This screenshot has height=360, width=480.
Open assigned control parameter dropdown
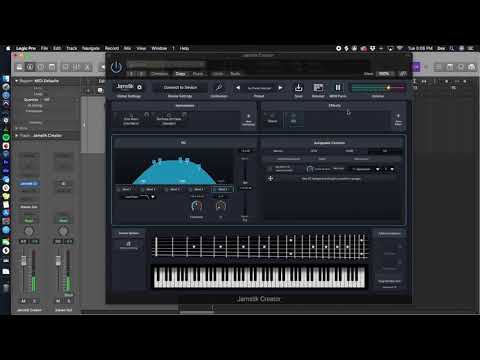[x=366, y=169]
